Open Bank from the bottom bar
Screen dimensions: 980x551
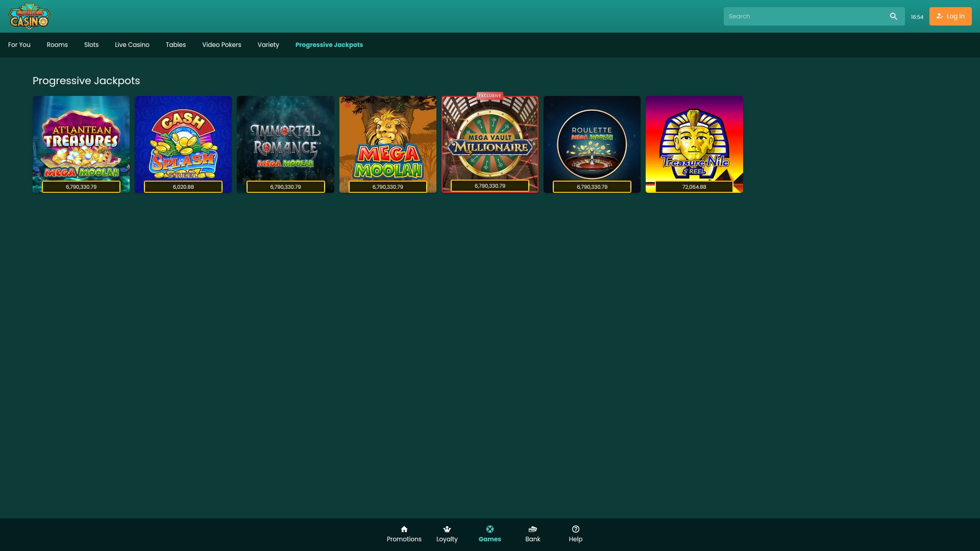pos(532,534)
